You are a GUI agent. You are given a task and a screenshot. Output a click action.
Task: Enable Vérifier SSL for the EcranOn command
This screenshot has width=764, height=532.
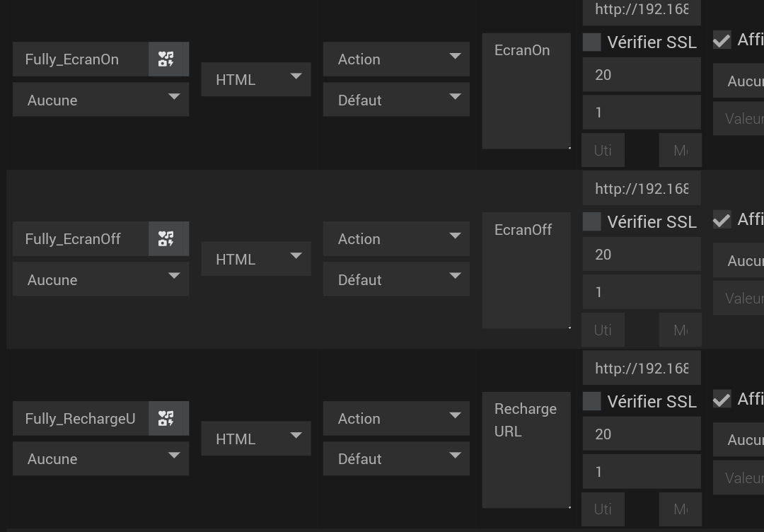point(592,42)
